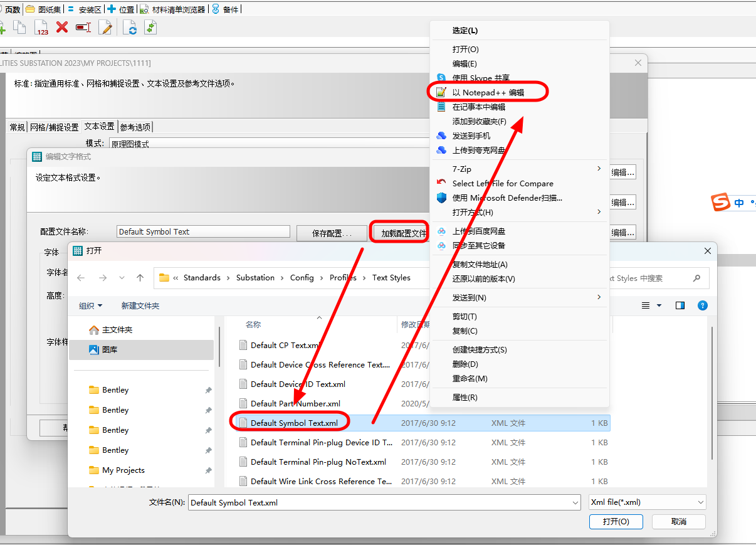Image resolution: width=756 pixels, height=545 pixels.
Task: Click the 加载配置文件 button
Action: pyautogui.click(x=400, y=232)
